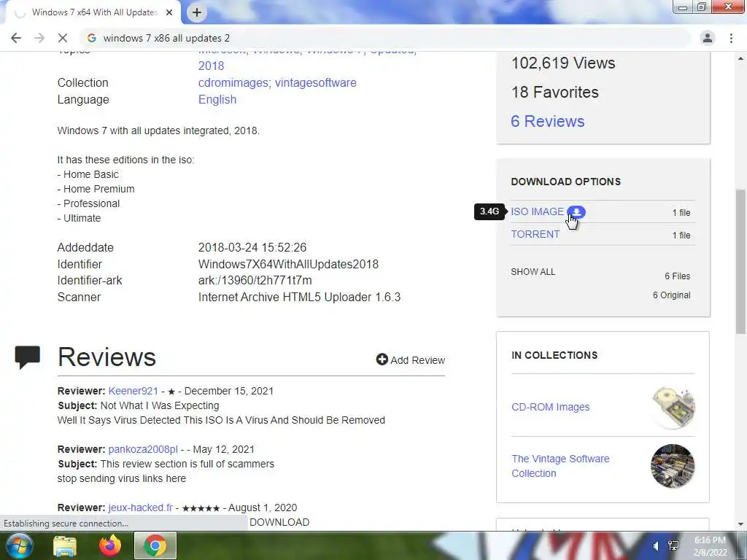This screenshot has height=560, width=747.
Task: Click the identifier Windows7X64WithAllUpdates2018
Action: pyautogui.click(x=288, y=264)
